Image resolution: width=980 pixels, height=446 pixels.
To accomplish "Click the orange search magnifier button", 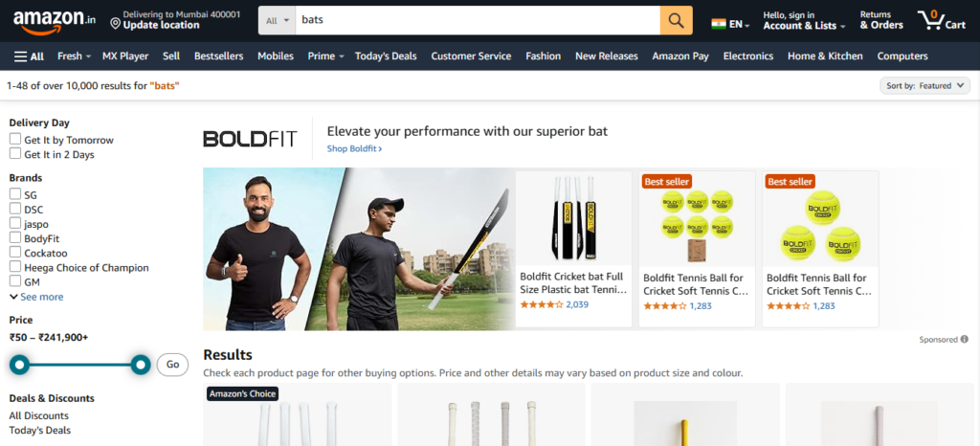I will pyautogui.click(x=676, y=20).
